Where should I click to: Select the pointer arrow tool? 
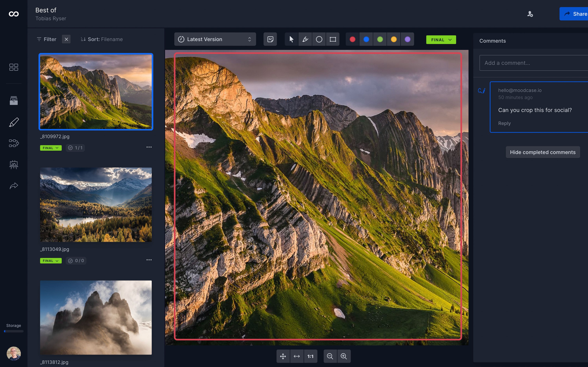coord(291,39)
